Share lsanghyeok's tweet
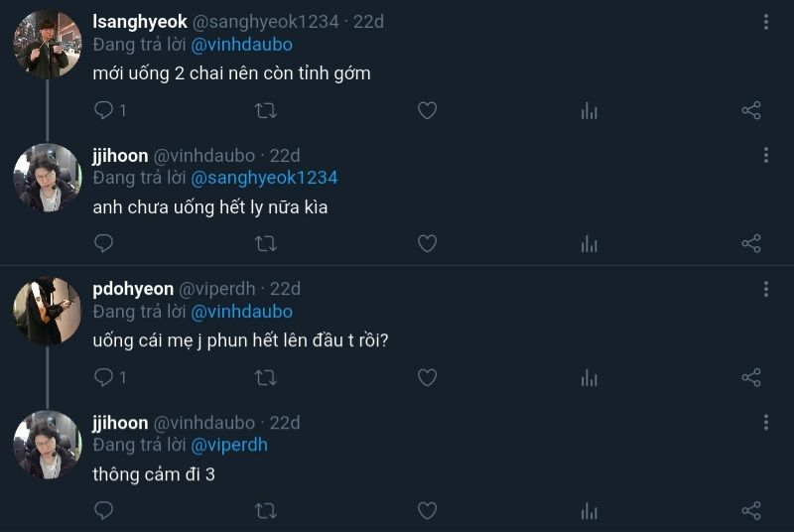 (x=751, y=110)
